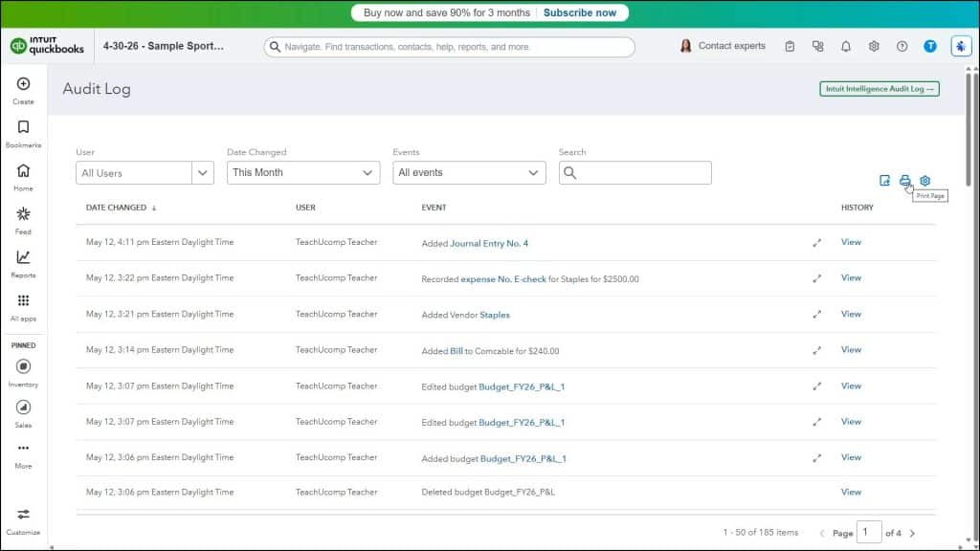This screenshot has height=551, width=980.
Task: Open the clipboard tasks icon
Action: coord(790,46)
